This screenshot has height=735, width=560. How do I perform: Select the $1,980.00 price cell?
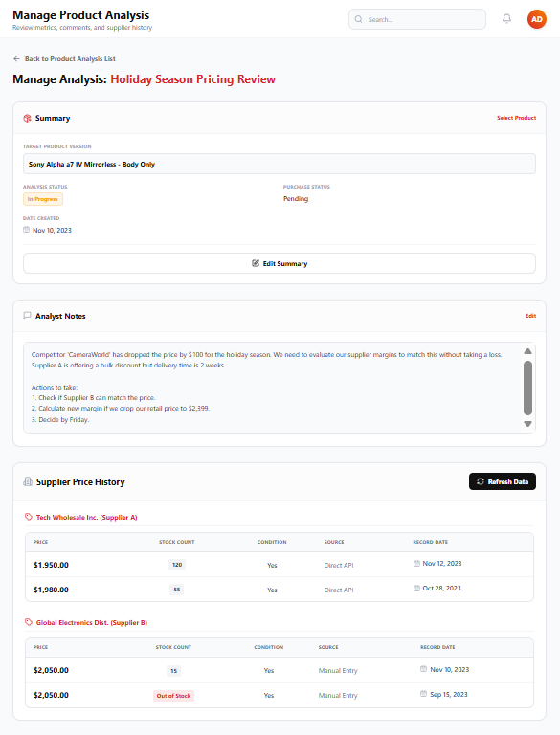pyautogui.click(x=51, y=590)
